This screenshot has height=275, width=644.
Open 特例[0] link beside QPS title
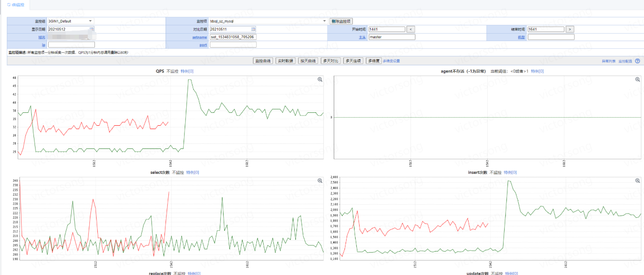pyautogui.click(x=187, y=71)
